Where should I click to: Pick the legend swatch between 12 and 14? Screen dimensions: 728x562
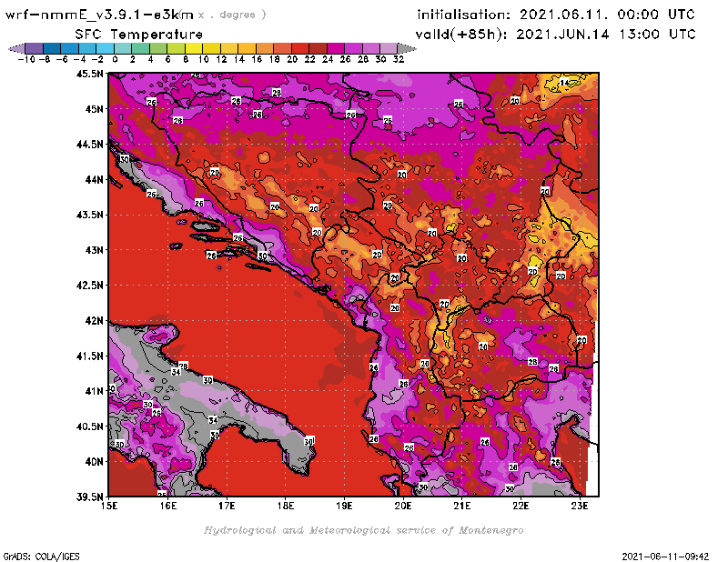click(x=229, y=49)
